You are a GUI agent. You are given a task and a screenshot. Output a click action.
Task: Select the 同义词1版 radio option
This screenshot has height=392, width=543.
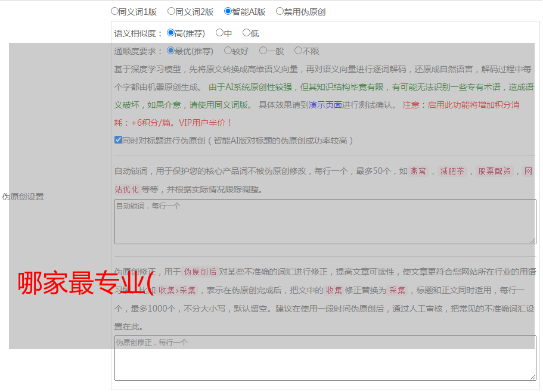(x=114, y=11)
